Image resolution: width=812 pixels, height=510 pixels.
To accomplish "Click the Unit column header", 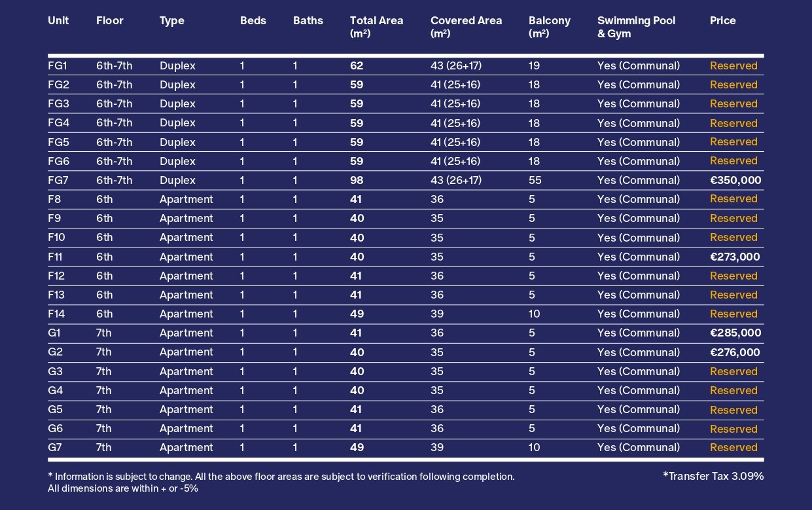I will 58,21.
